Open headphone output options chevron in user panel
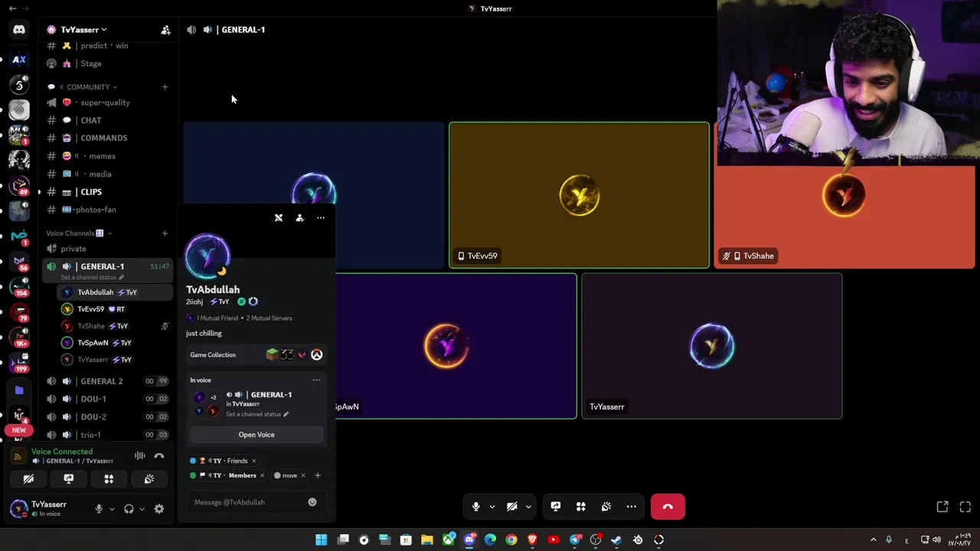The width and height of the screenshot is (980, 551). click(142, 509)
